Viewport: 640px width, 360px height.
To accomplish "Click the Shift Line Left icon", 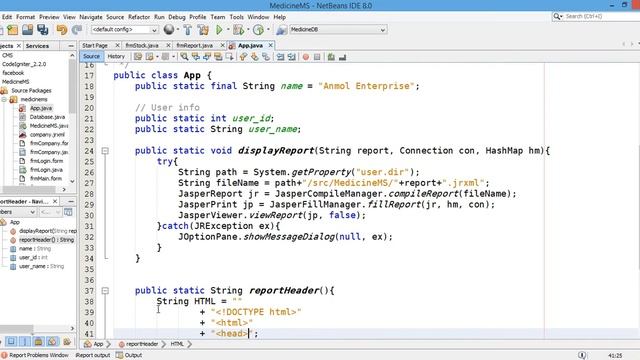I will tap(280, 57).
